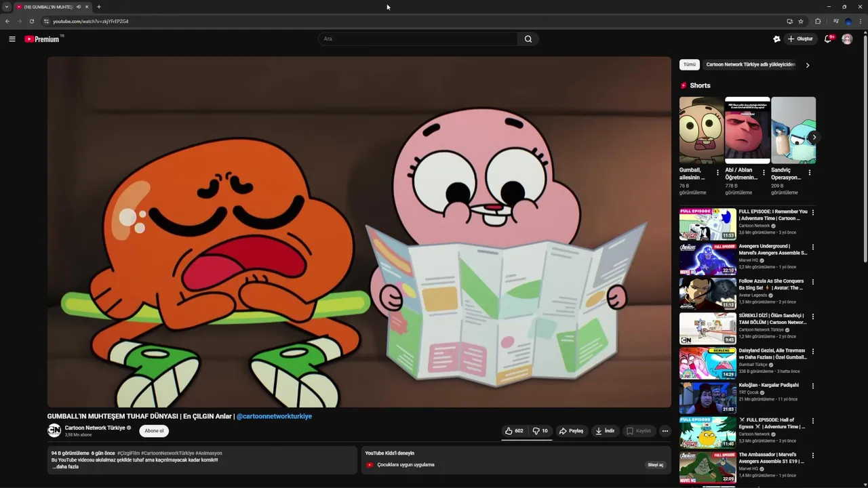The width and height of the screenshot is (868, 488).
Task: Open menu for 'The Ambassador' video
Action: [812, 455]
